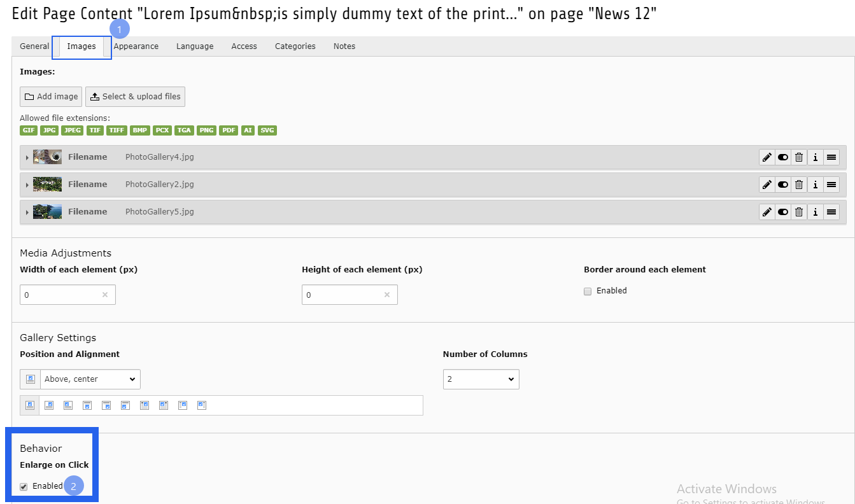The height and width of the screenshot is (504, 855).
Task: Open the Categories tab
Action: click(x=295, y=46)
